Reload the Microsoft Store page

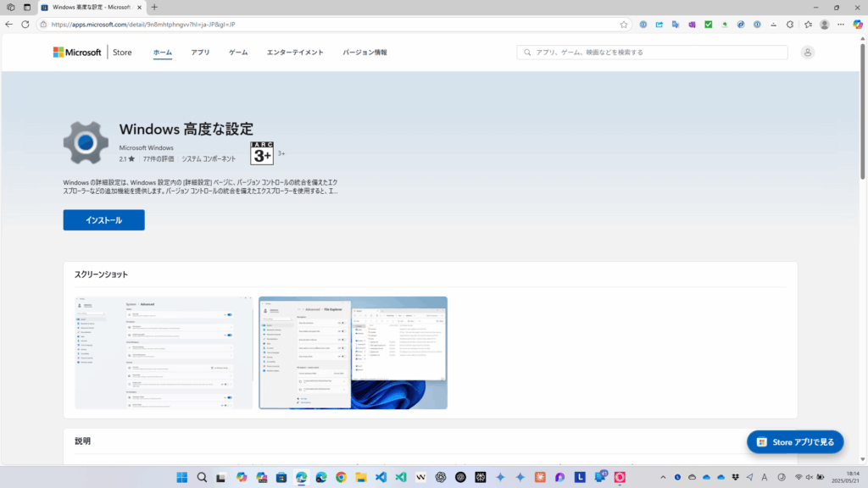pyautogui.click(x=25, y=25)
